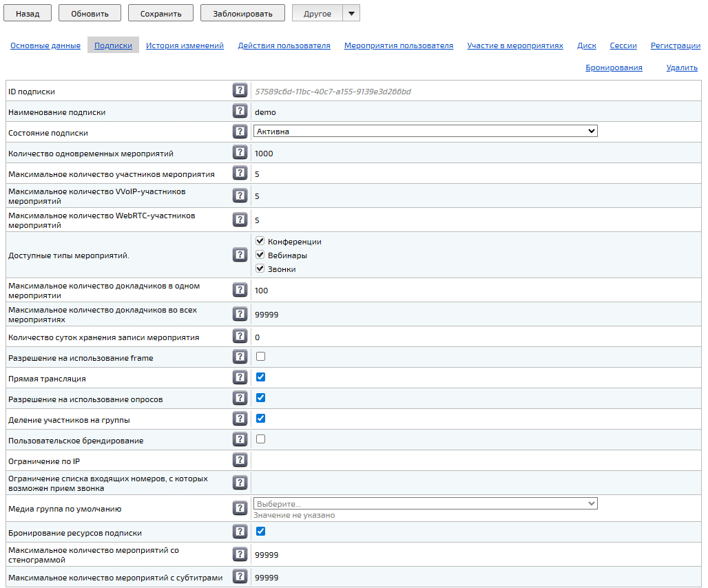Screen dimensions: 708x588
Task: Disable Деление участников на группы checkbox
Action: [x=260, y=418]
